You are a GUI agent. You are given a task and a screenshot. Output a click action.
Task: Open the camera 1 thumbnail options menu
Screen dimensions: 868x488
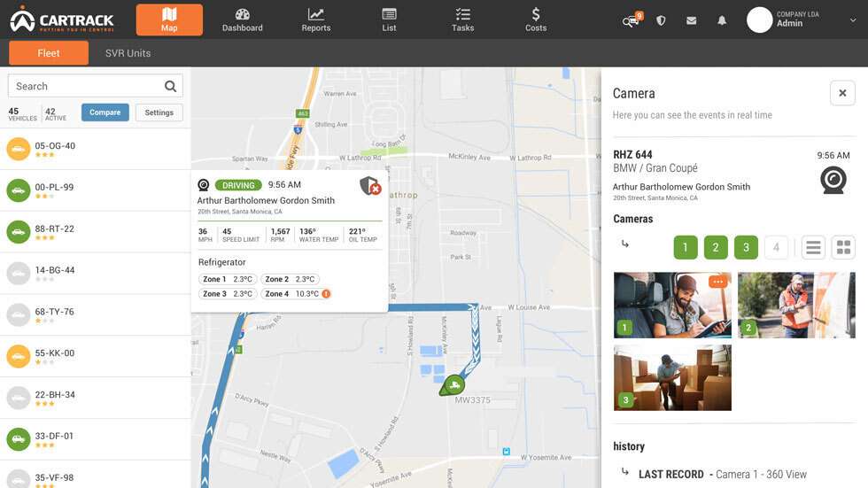point(718,282)
